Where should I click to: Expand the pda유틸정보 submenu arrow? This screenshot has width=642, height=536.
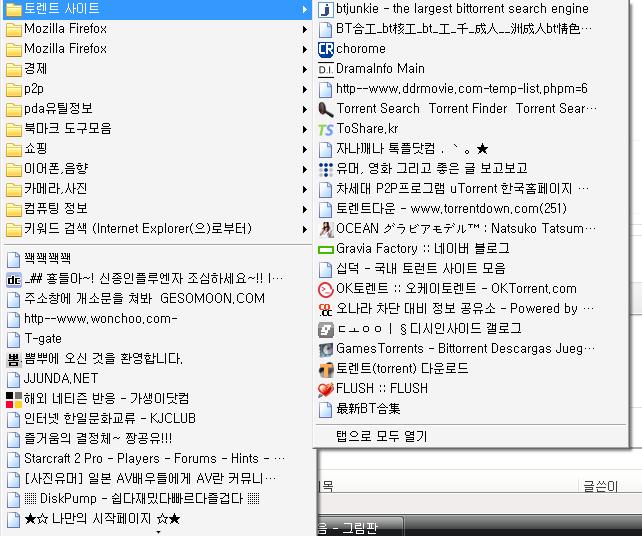305,109
